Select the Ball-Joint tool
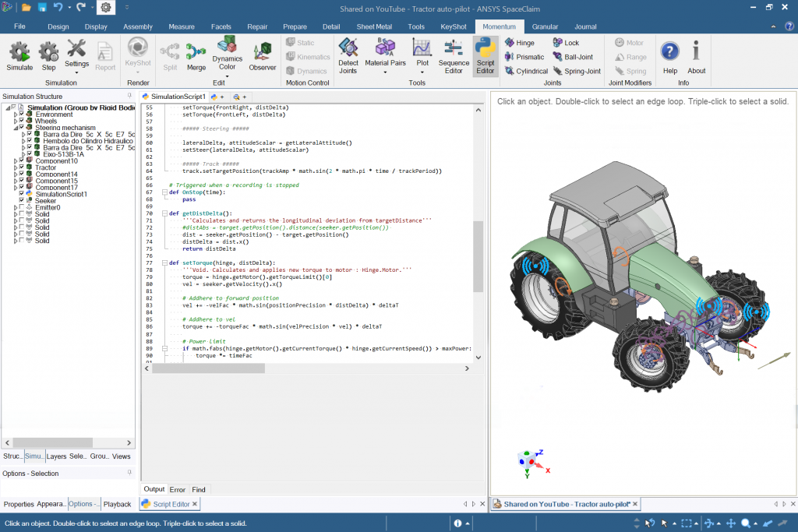Viewport: 798px width, 532px height. pos(573,57)
